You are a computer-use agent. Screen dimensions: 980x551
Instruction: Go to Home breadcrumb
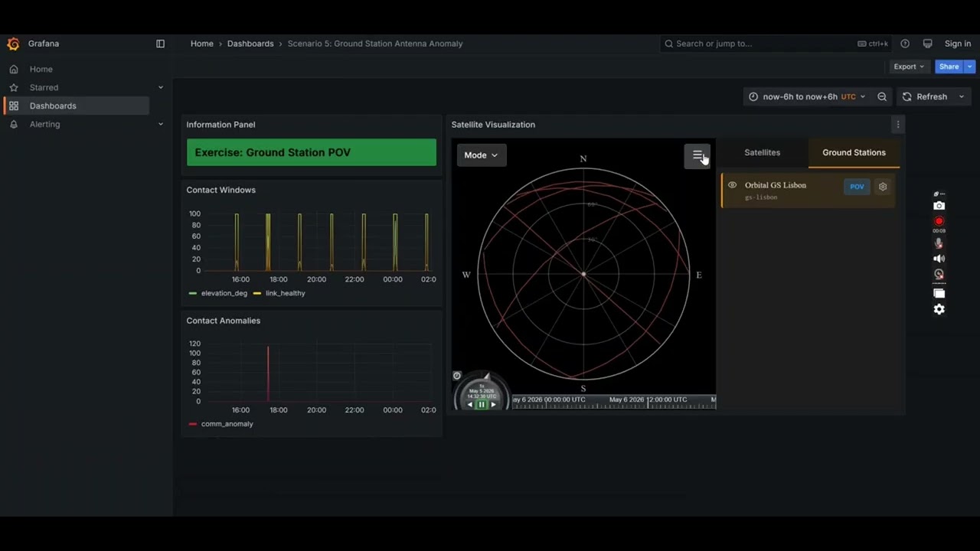pyautogui.click(x=202, y=44)
